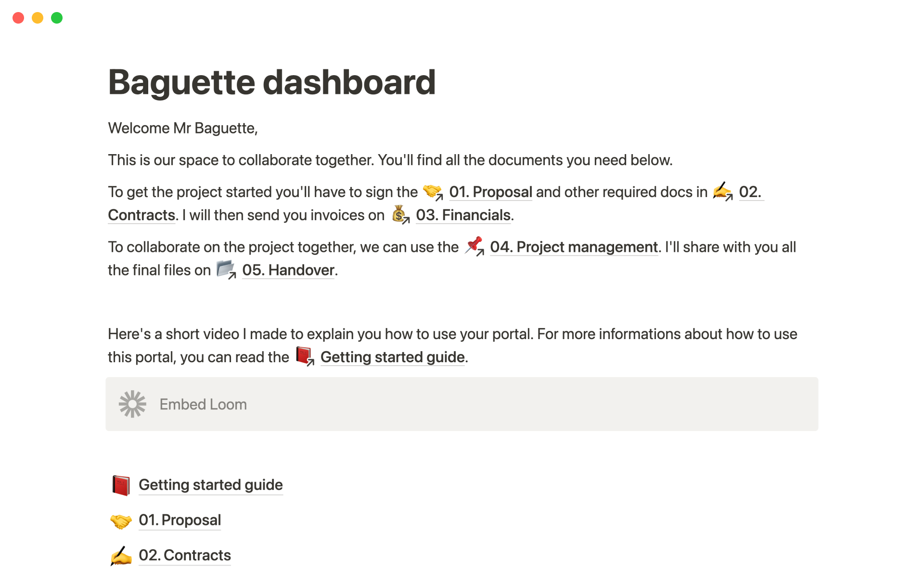Click the folder icon beside 05. Handover

coord(225,269)
